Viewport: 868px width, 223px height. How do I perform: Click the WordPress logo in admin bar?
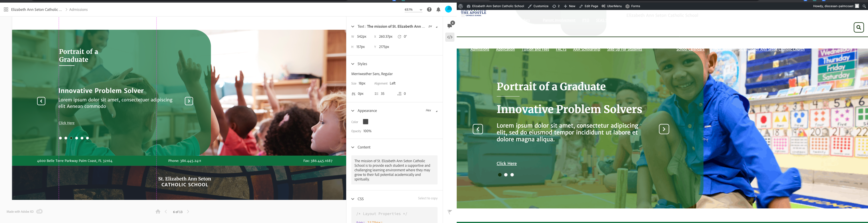[461, 6]
